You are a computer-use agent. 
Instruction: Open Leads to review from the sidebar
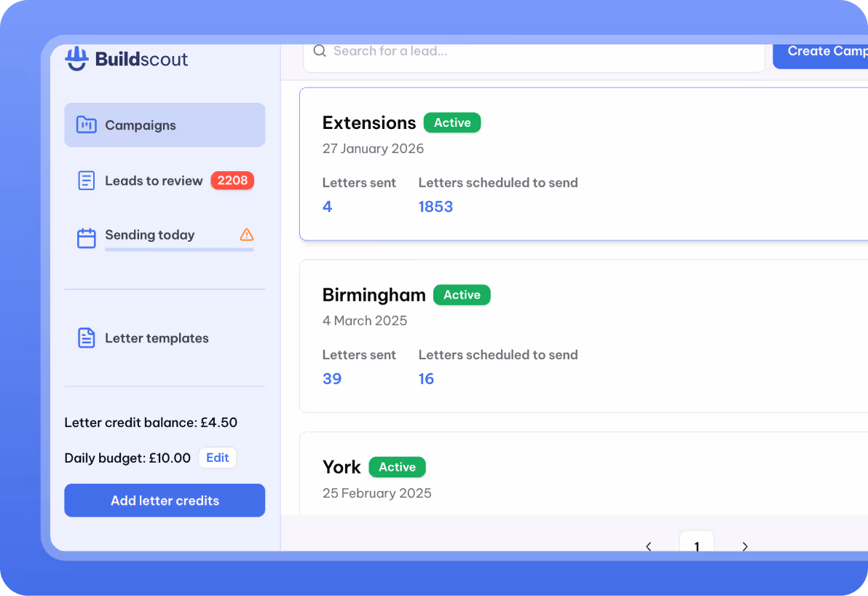pyautogui.click(x=154, y=180)
